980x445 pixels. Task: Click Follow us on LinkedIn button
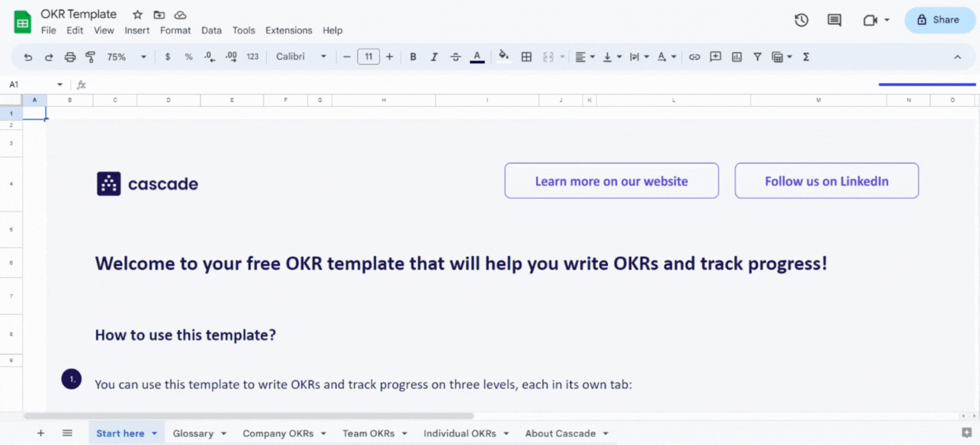(827, 181)
